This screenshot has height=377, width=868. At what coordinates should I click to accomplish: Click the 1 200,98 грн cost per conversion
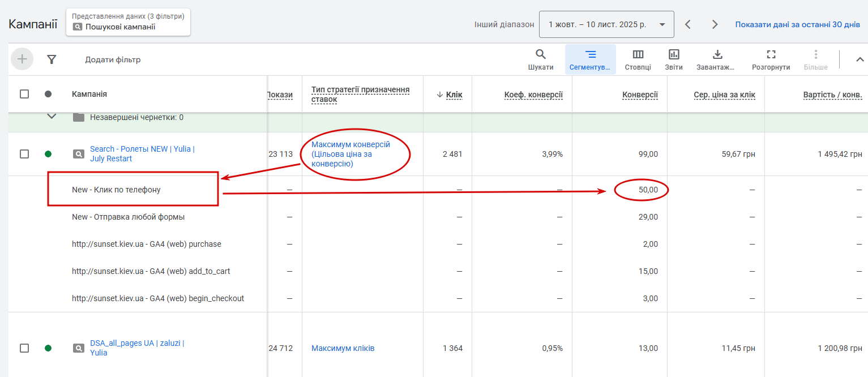click(840, 348)
